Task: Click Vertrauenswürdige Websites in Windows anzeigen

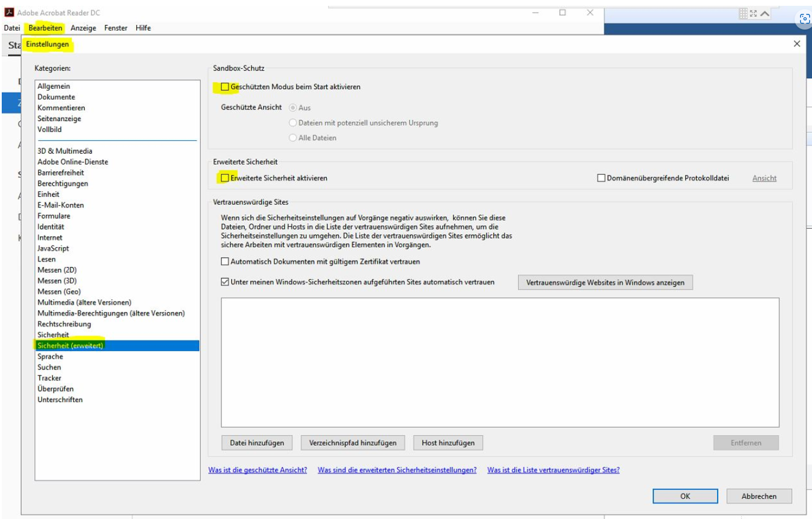Action: [x=605, y=283]
